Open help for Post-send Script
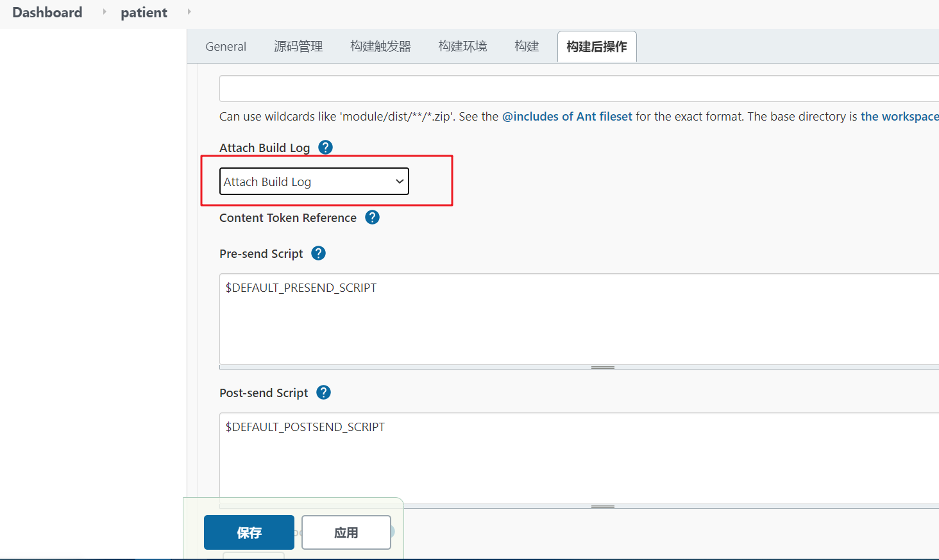This screenshot has height=560, width=939. pyautogui.click(x=323, y=393)
